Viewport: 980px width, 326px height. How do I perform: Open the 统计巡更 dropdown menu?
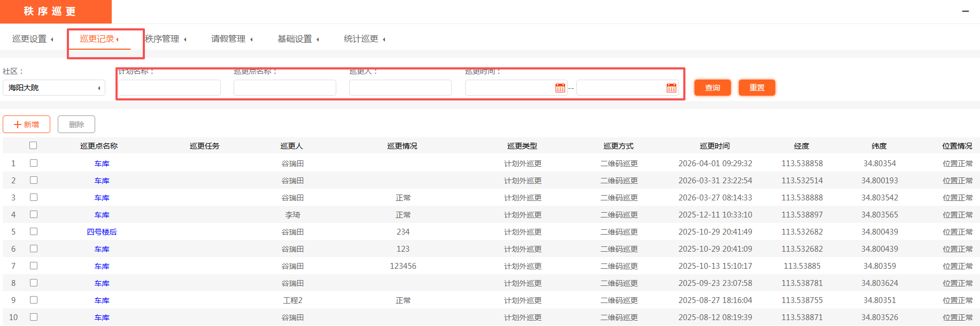click(x=364, y=39)
